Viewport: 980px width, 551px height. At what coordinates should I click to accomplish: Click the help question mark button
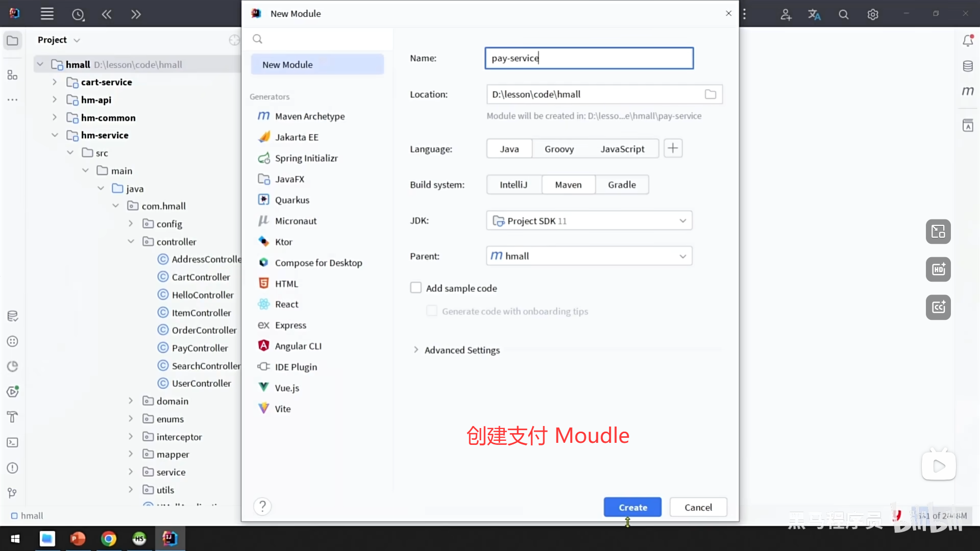262,506
